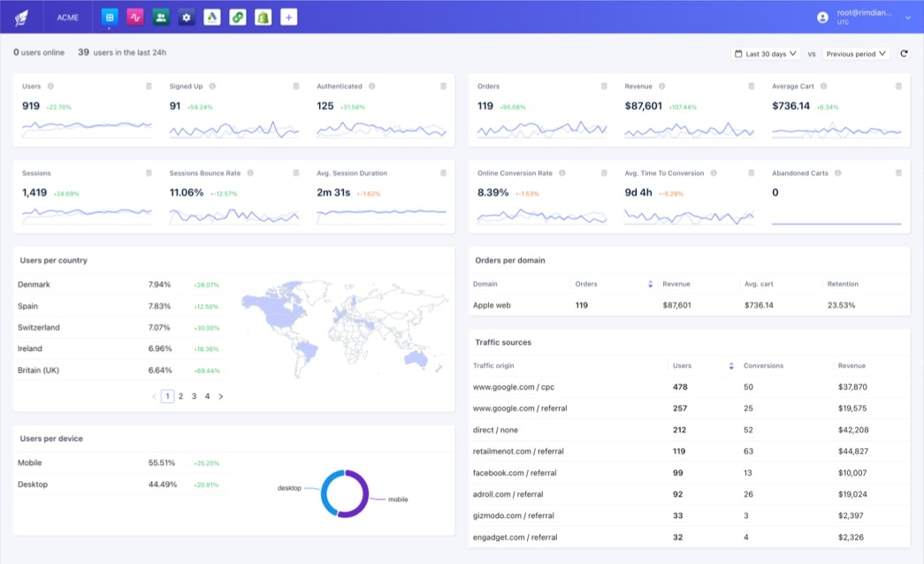Open the green audience icon in the toolbar
Image resolution: width=924 pixels, height=564 pixels.
click(159, 16)
